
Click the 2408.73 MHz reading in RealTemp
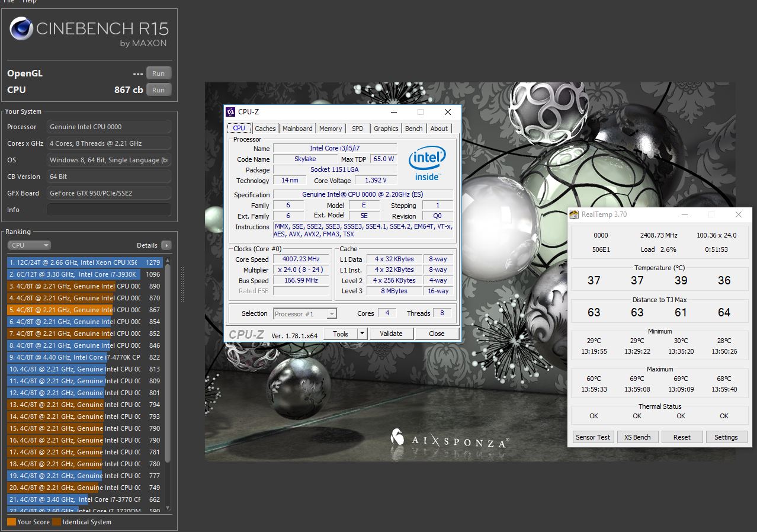[x=659, y=235]
